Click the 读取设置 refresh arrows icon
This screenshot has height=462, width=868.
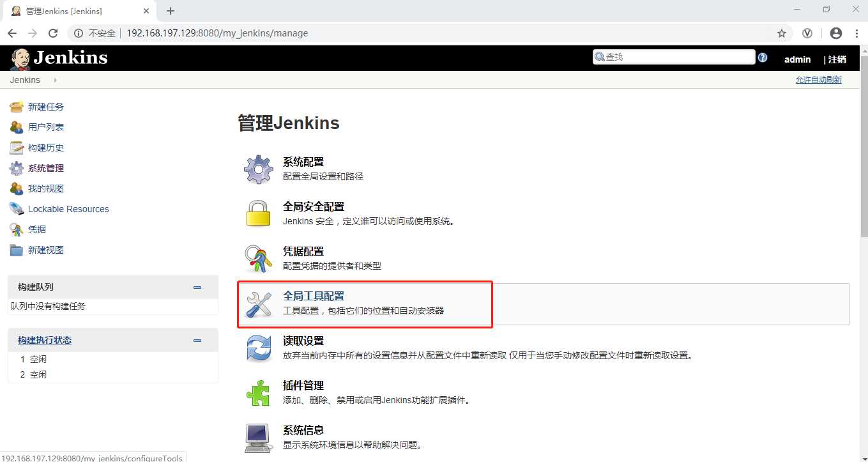(x=259, y=349)
